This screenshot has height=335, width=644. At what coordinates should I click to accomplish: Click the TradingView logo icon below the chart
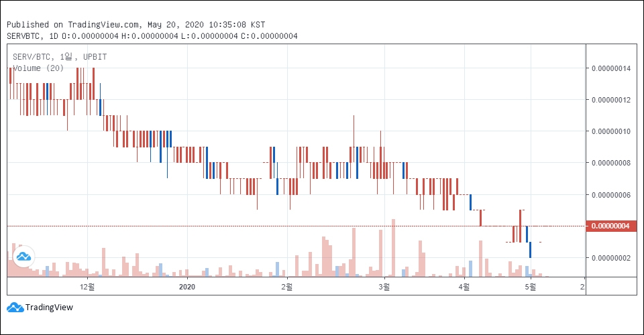click(15, 308)
